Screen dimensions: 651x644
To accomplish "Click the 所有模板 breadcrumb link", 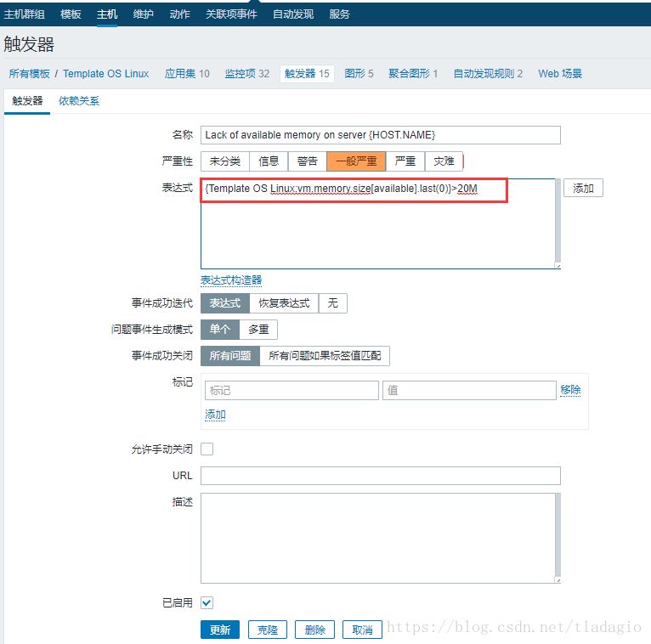I will tap(30, 74).
